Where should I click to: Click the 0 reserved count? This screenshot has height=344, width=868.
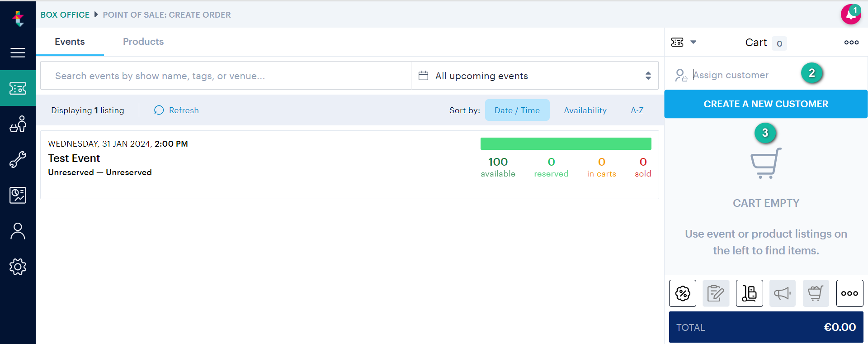pyautogui.click(x=551, y=167)
